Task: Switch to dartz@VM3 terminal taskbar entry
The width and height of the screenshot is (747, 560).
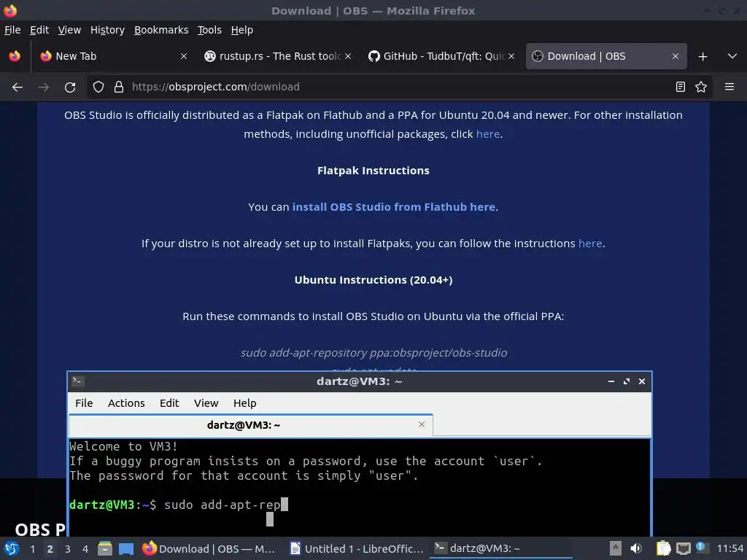Action: (501, 549)
